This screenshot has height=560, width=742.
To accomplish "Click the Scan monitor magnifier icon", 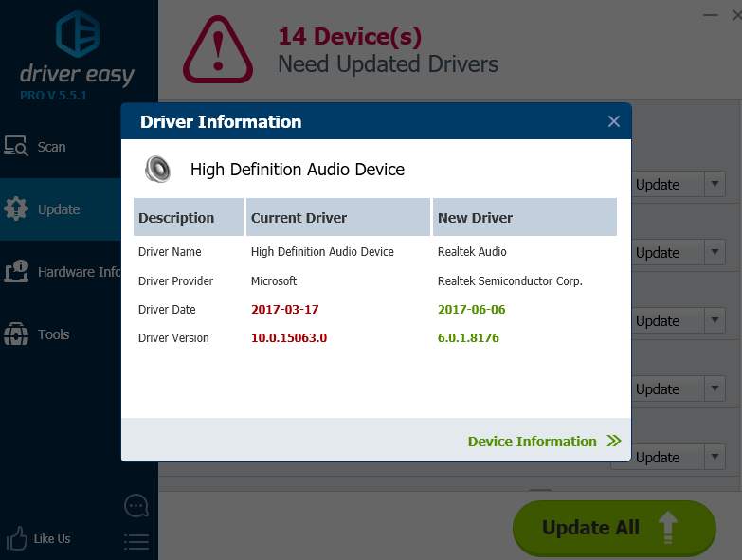I will pos(16,146).
